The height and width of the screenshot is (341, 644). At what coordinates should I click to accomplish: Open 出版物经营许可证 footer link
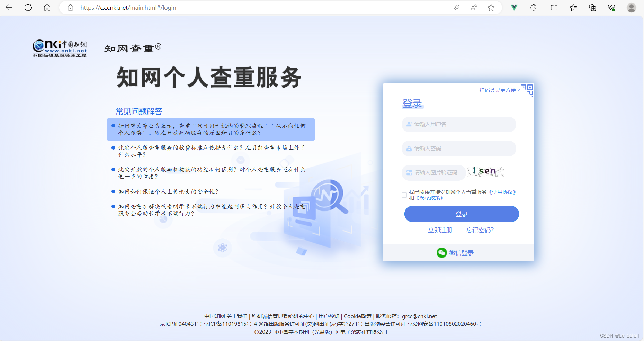[x=385, y=324]
